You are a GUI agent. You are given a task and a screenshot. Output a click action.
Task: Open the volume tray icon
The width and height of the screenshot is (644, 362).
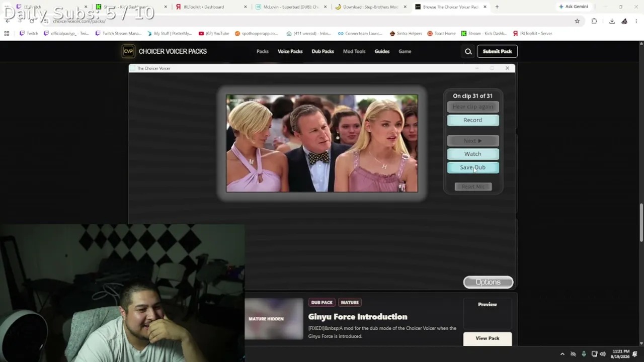coord(603,354)
